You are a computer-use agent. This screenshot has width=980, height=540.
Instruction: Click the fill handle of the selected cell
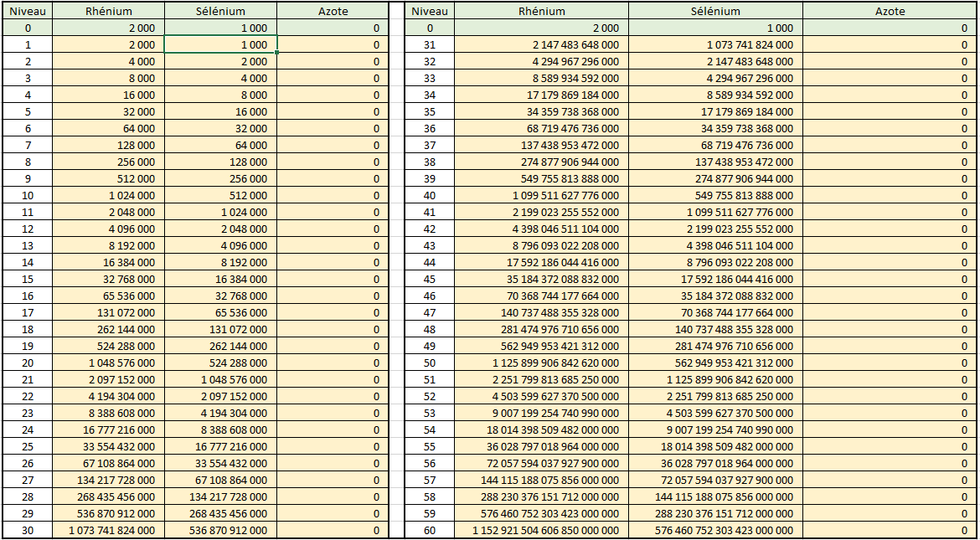click(277, 53)
